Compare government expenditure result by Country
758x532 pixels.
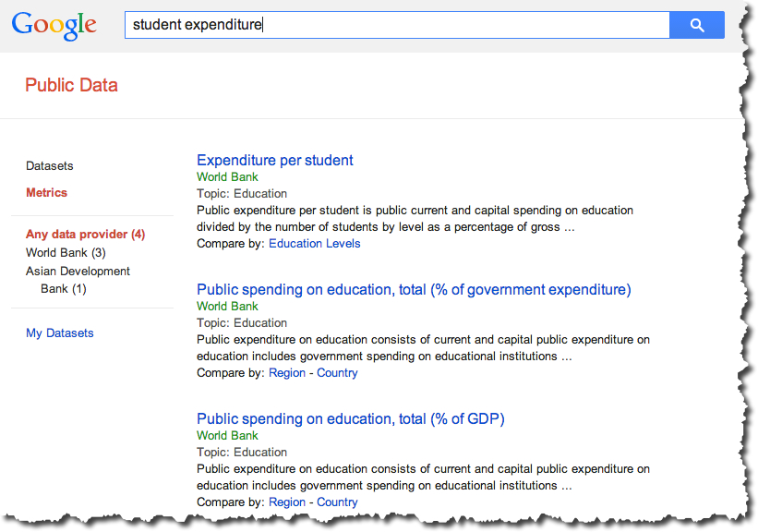pos(337,373)
